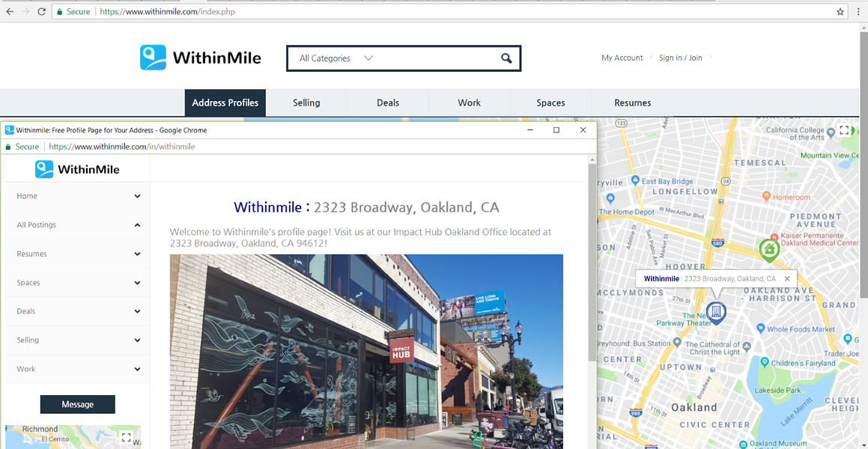Expand the Spaces sidebar section
The image size is (868, 449).
[x=77, y=283]
